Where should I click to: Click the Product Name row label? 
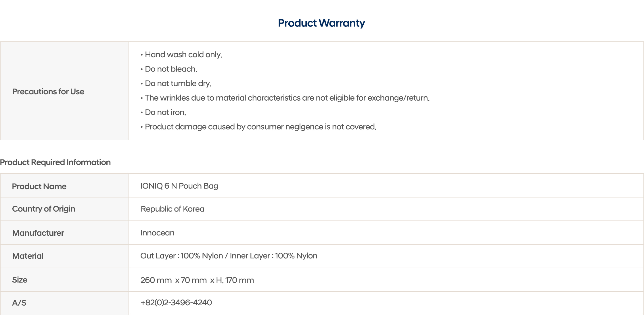pyautogui.click(x=39, y=186)
